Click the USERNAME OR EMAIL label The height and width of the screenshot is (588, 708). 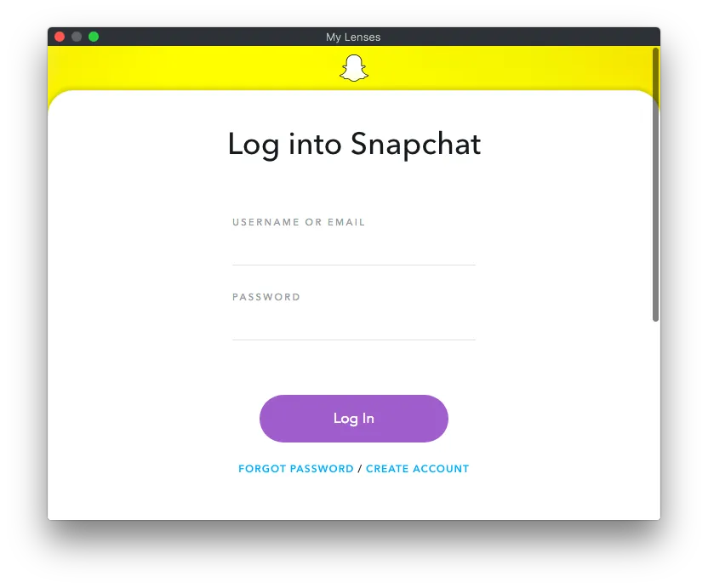299,222
